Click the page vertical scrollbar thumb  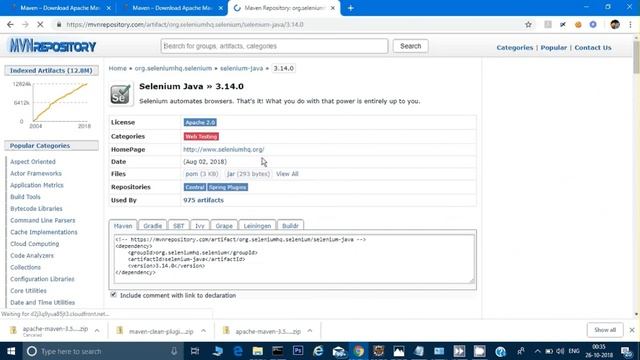point(636,57)
